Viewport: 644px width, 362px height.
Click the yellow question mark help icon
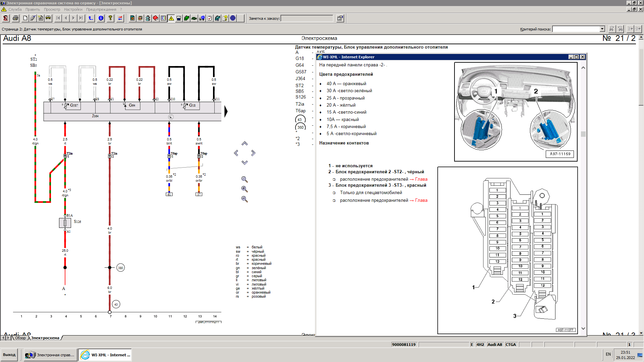tap(110, 18)
